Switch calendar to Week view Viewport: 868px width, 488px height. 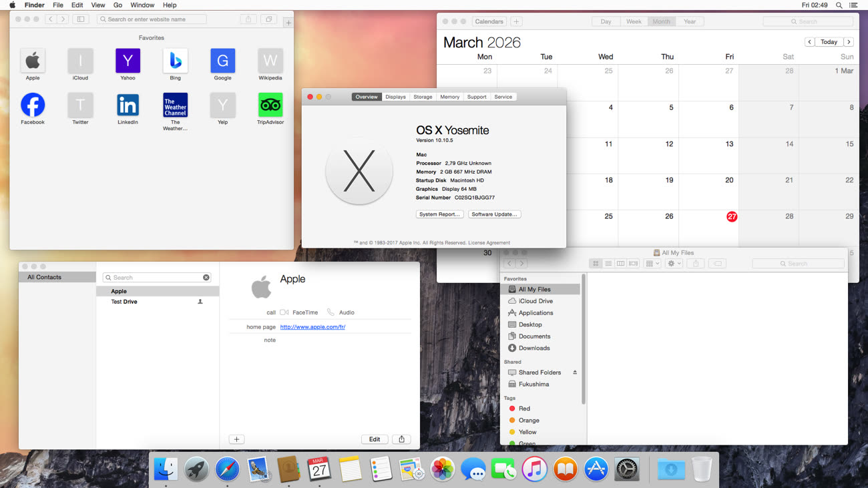tap(634, 21)
